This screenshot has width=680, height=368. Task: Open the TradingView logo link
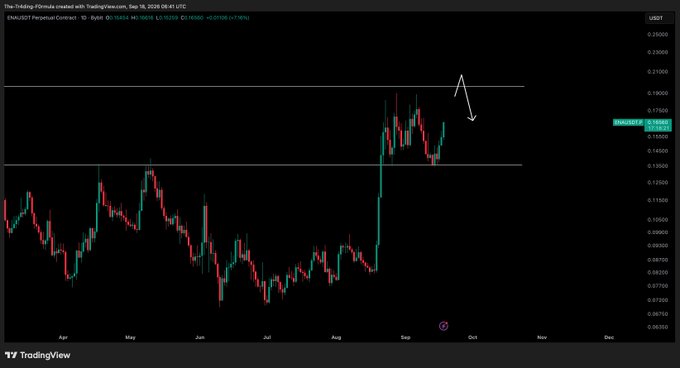click(x=38, y=355)
